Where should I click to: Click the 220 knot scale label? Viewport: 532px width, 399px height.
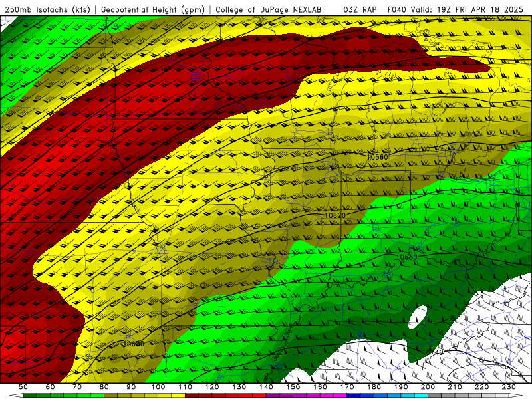482,387
